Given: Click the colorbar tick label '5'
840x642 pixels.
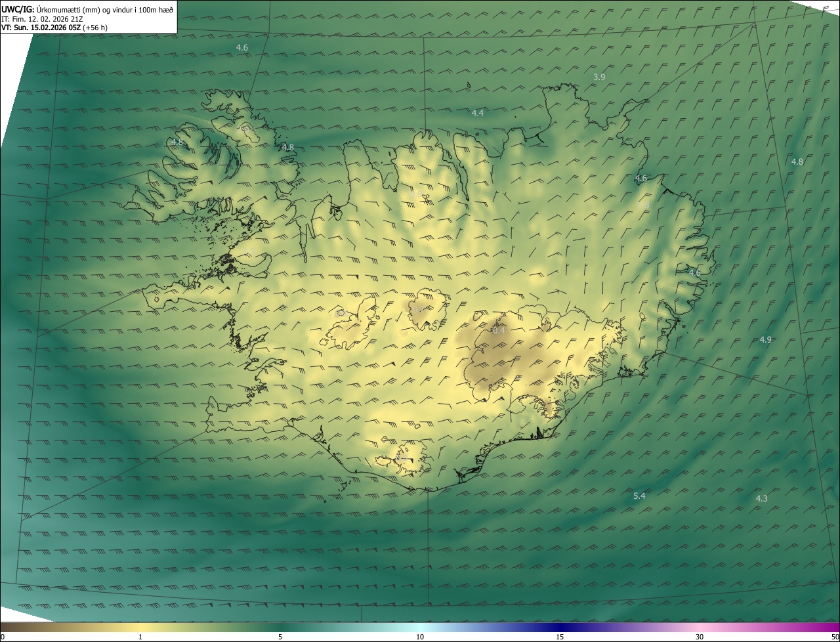Looking at the screenshot, I should coord(280,637).
